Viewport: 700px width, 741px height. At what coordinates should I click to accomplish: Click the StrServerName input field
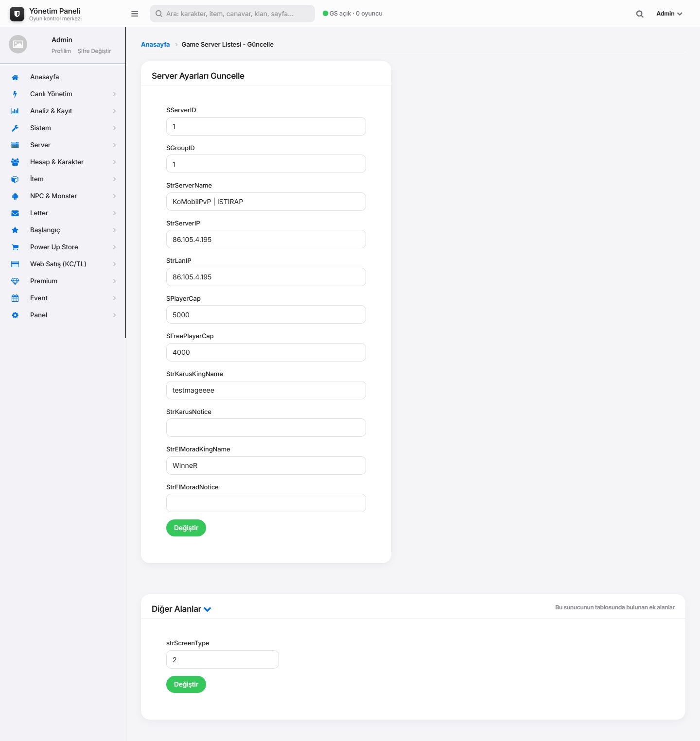coord(266,202)
